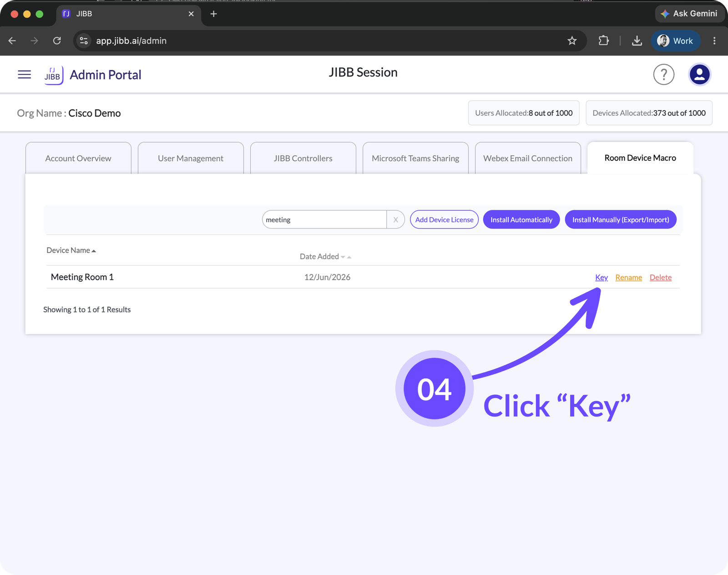
Task: Open the user profile avatar menu
Action: (699, 74)
